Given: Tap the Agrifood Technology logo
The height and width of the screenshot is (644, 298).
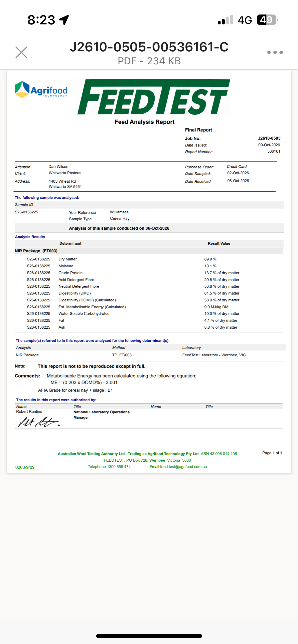Looking at the screenshot, I should coord(41,90).
